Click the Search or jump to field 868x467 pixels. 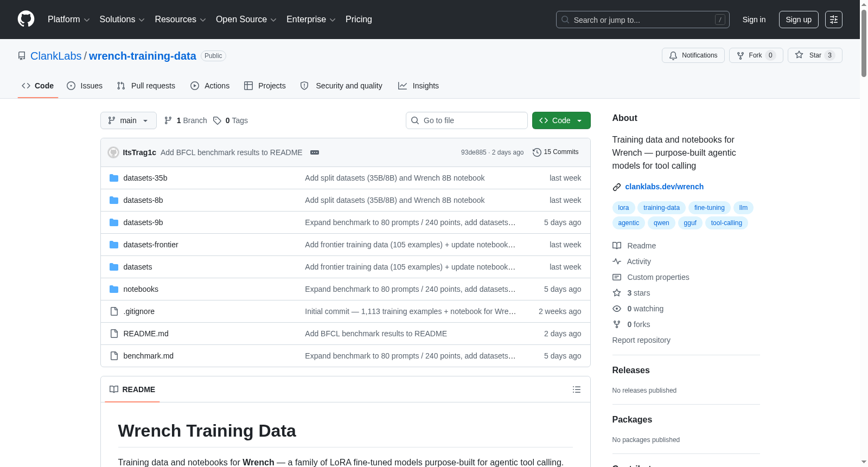pyautogui.click(x=643, y=20)
